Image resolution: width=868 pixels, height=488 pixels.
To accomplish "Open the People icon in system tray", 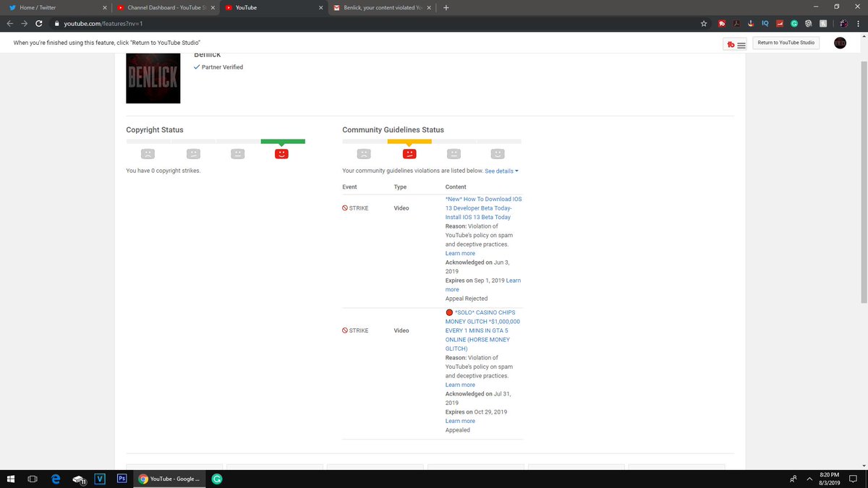I will [793, 479].
